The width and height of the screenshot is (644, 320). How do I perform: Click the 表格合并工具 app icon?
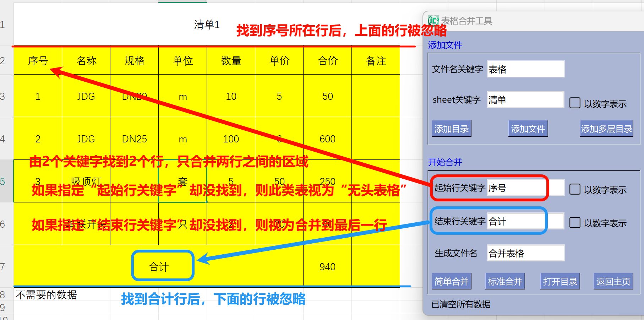point(433,20)
